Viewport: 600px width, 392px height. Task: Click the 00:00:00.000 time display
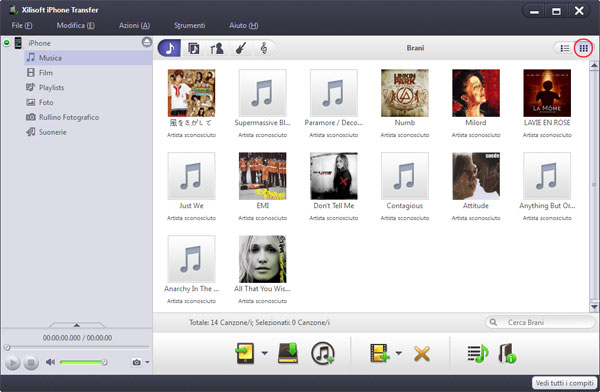[x=77, y=338]
